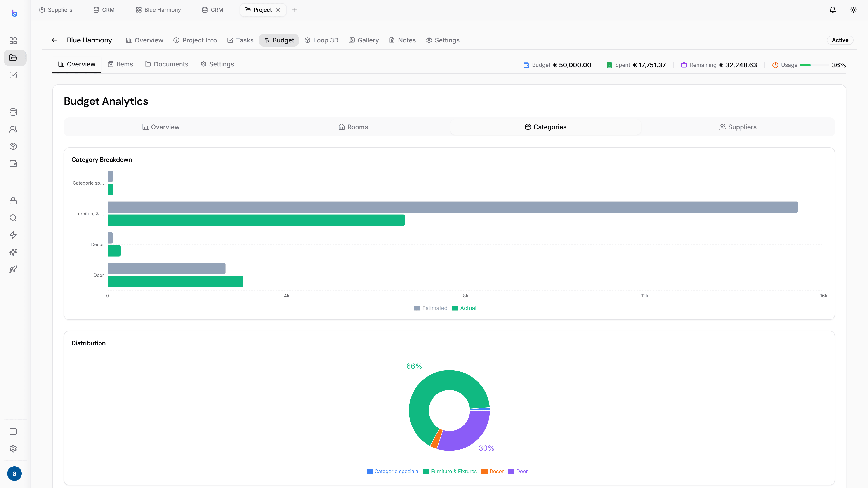
Task: Click the Furniture actual green bar
Action: pyautogui.click(x=256, y=220)
